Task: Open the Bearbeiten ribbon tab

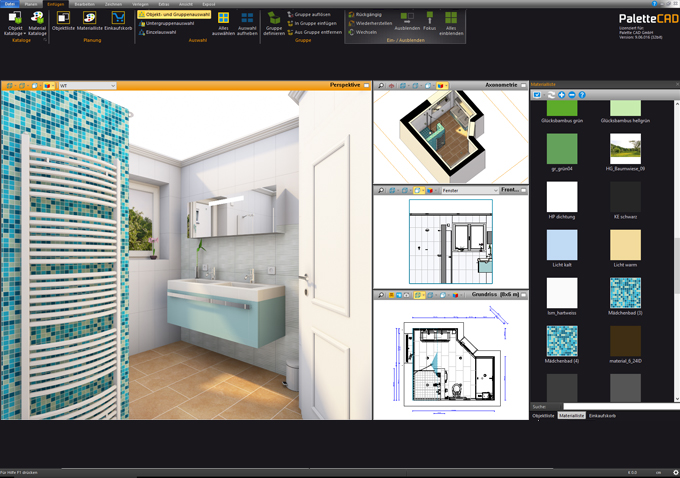Action: [85, 4]
